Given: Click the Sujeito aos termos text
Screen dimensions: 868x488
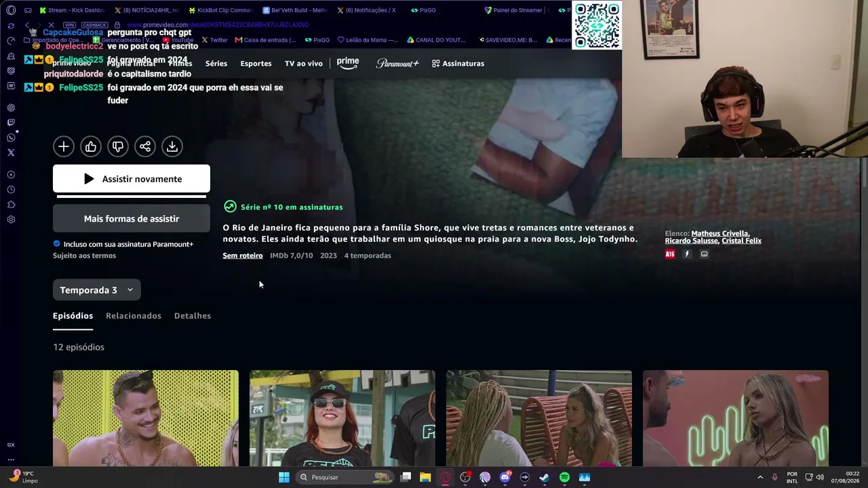Looking at the screenshot, I should coord(84,256).
